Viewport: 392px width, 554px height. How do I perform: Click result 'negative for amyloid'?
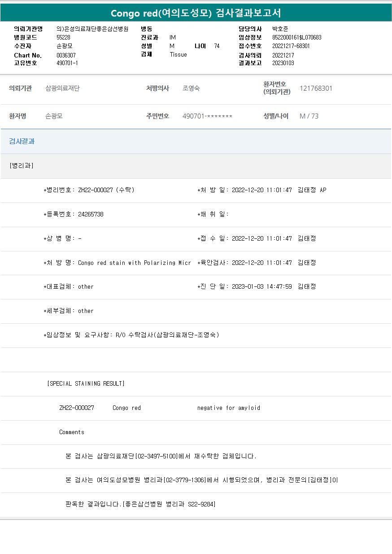[x=229, y=408]
